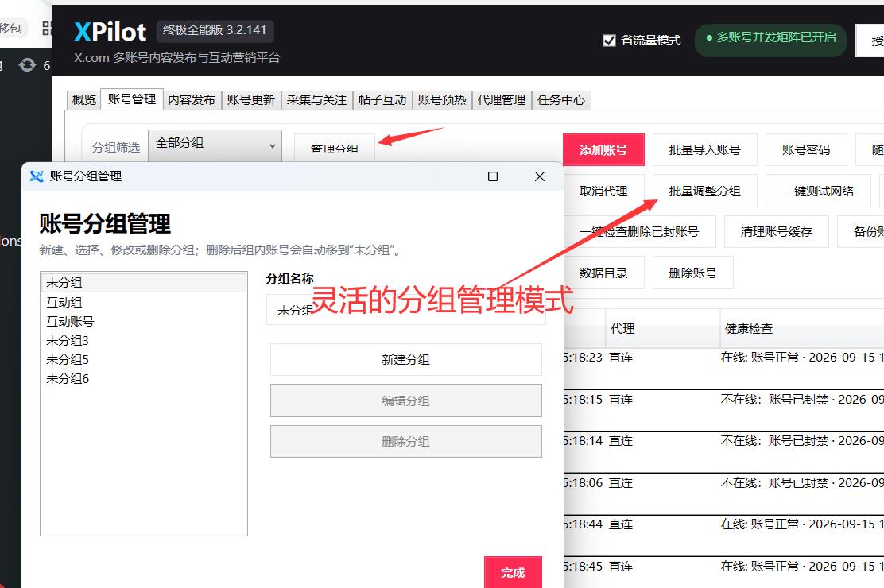Viewport: 884px width, 588px height.
Task: Toggle the 省流量模式 checkbox
Action: 609,41
